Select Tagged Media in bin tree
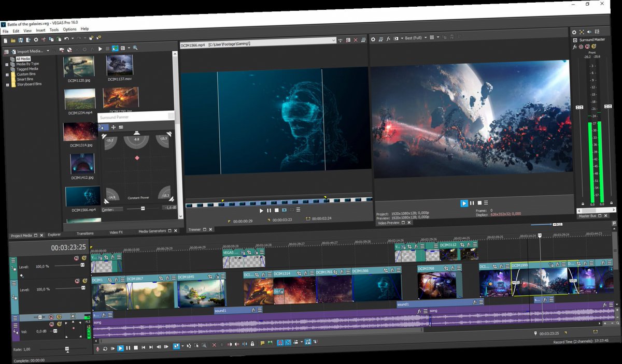Viewport: 622px width, 364px height. tap(27, 69)
